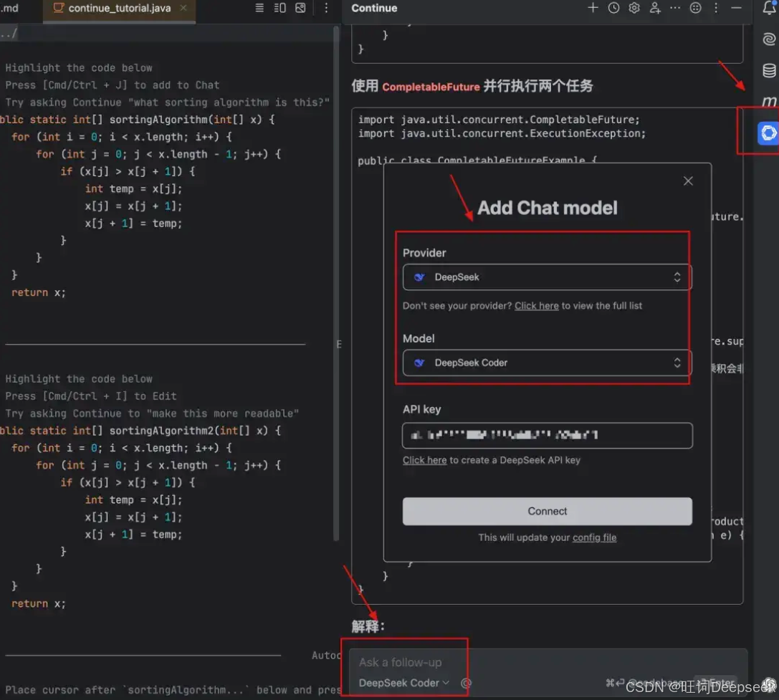Switch editor to preview-only mode
The width and height of the screenshot is (779, 700).
300,8
